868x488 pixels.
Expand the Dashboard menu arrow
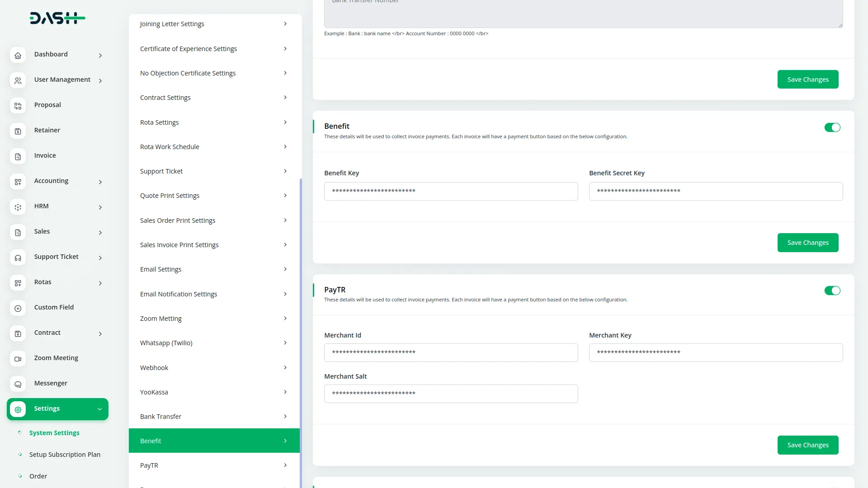click(100, 55)
